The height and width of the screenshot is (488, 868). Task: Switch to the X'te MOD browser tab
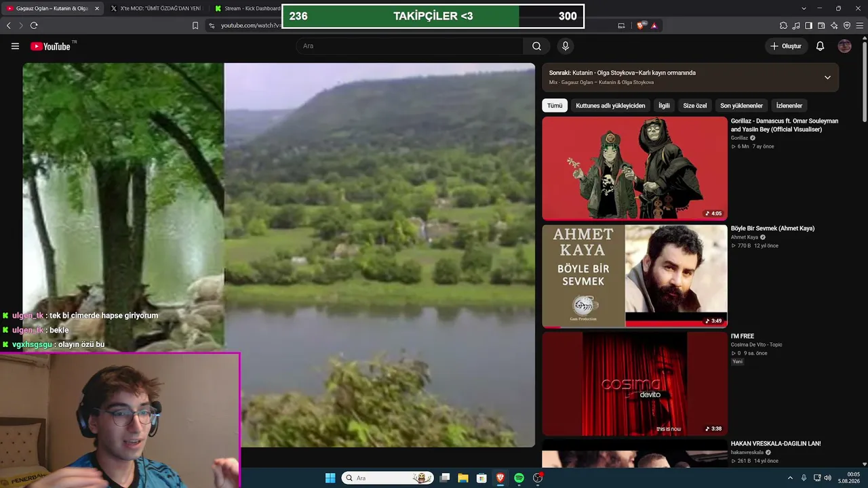(156, 8)
